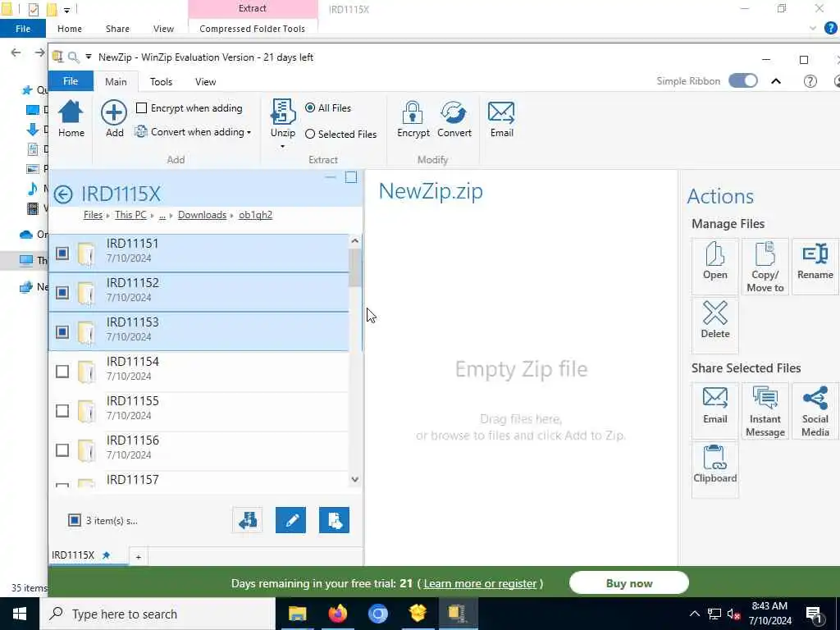Uncheck the IRD11153 folder checkbox
840x630 pixels.
coord(62,332)
